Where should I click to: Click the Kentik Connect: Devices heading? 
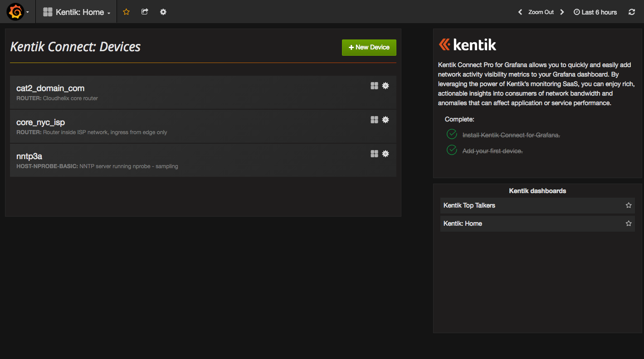75,47
